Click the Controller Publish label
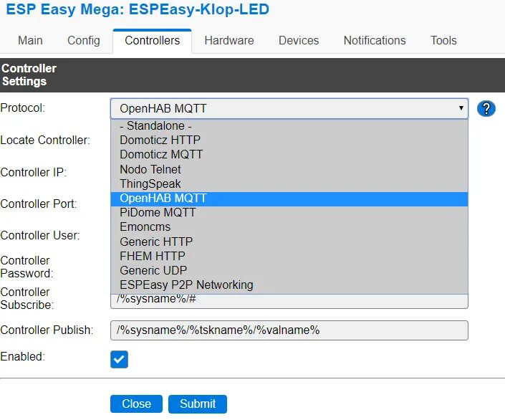 pos(47,330)
